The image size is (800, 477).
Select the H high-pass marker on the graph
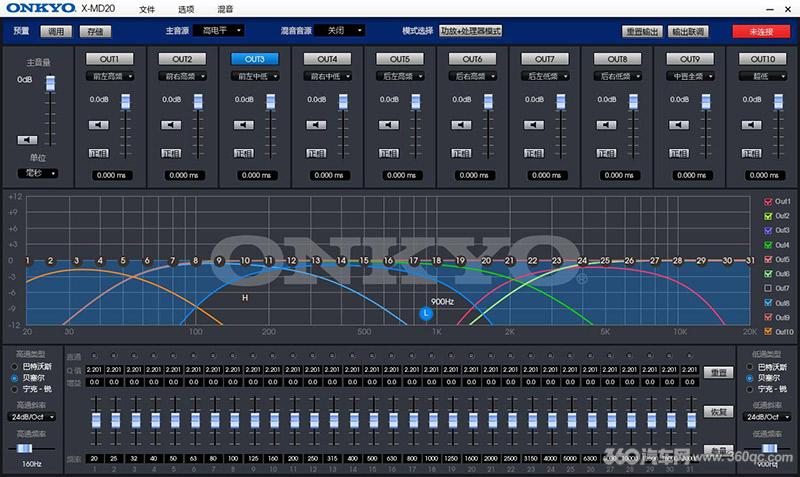245,297
